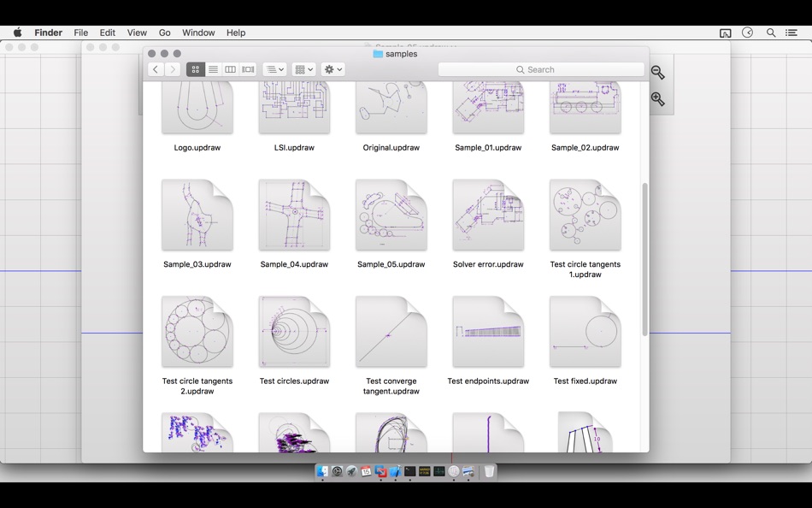812x508 pixels.
Task: Switch to icon view in Finder toolbar
Action: [195, 69]
